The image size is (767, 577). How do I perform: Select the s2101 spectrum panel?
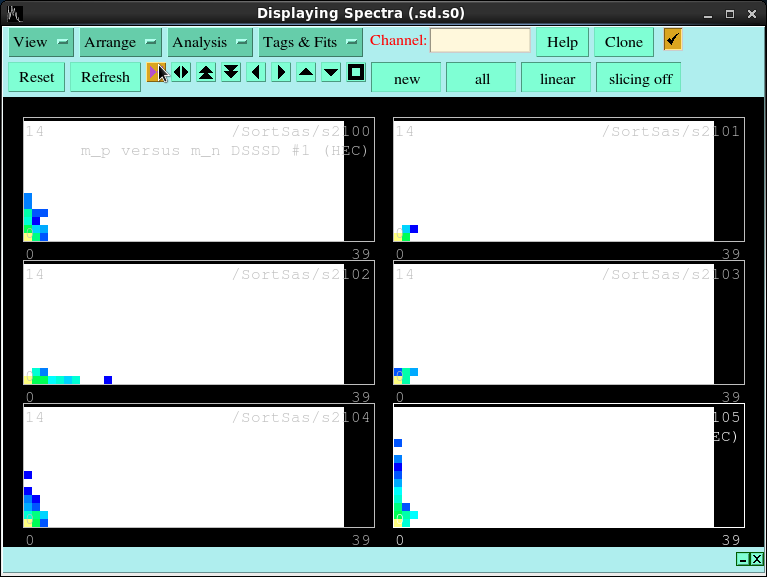click(x=569, y=179)
